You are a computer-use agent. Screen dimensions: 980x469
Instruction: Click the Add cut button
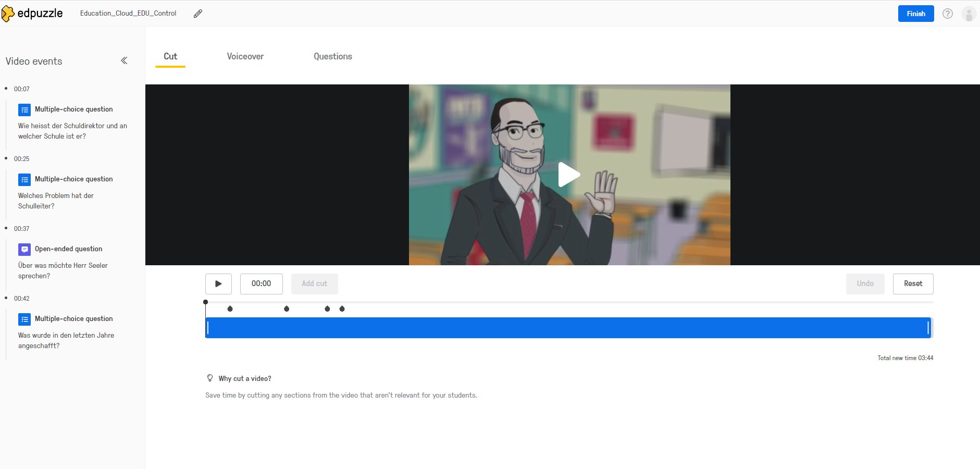(315, 284)
